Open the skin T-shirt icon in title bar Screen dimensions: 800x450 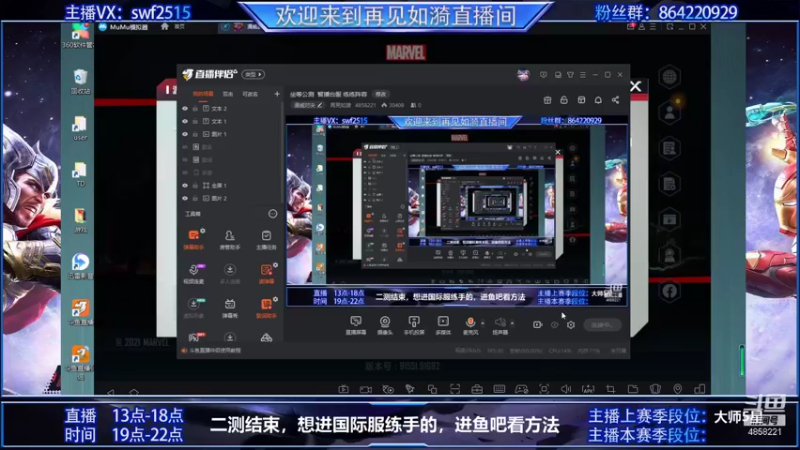coord(570,74)
